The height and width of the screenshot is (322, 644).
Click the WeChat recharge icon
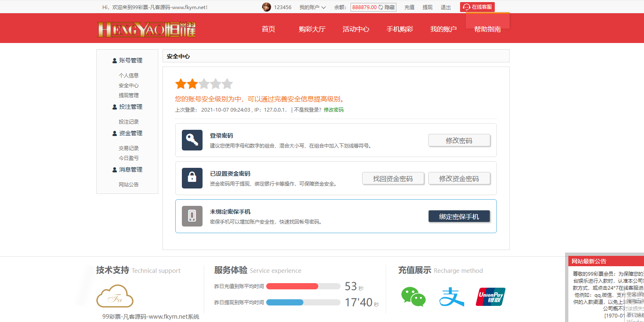413,297
